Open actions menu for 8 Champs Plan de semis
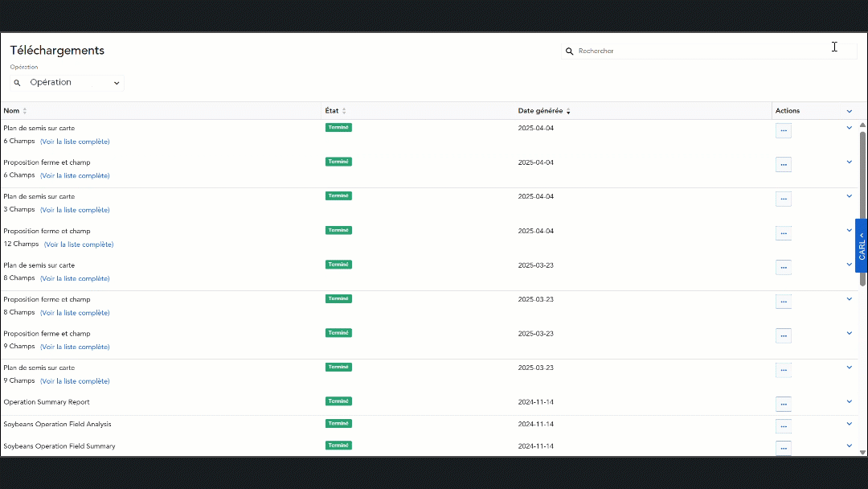 click(784, 268)
